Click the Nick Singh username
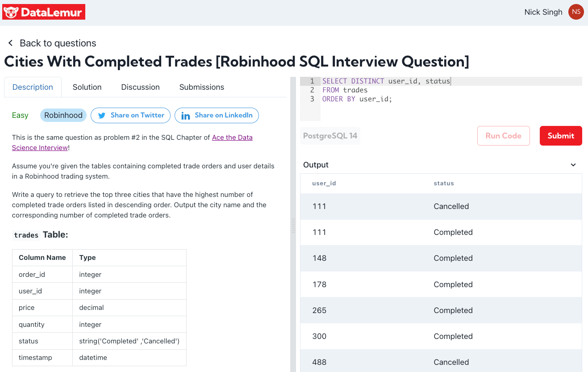Viewport: 588px width, 372px height. click(543, 12)
